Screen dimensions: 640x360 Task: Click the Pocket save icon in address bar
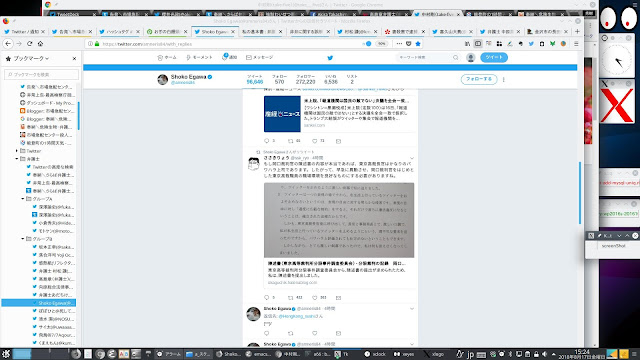[x=409, y=44]
